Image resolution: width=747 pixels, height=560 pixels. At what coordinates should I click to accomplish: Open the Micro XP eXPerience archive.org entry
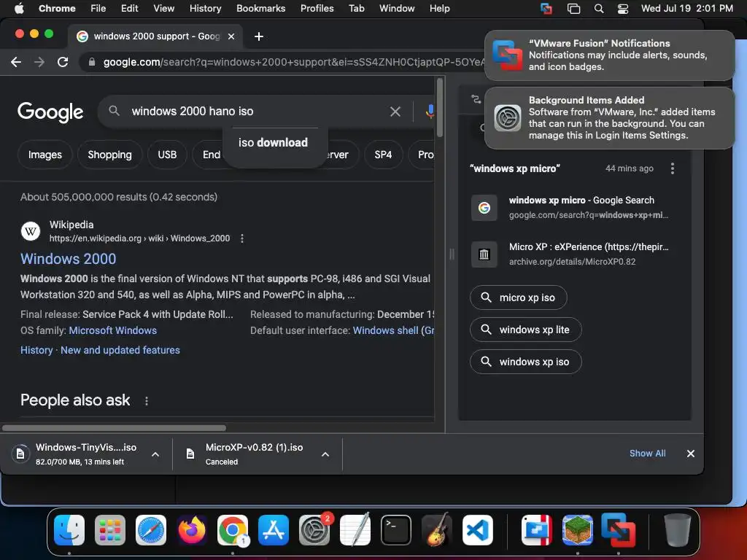tap(570, 254)
